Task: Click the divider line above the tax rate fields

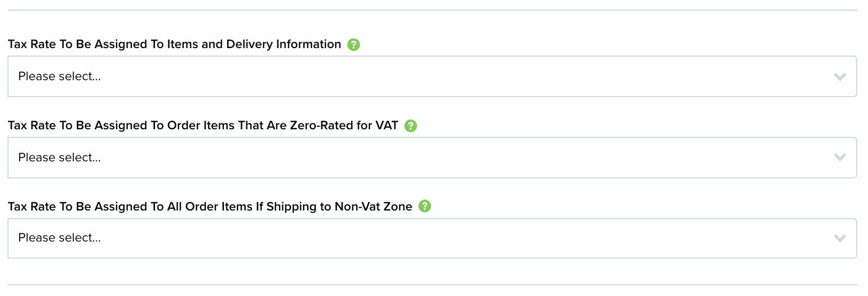Action: (x=432, y=10)
